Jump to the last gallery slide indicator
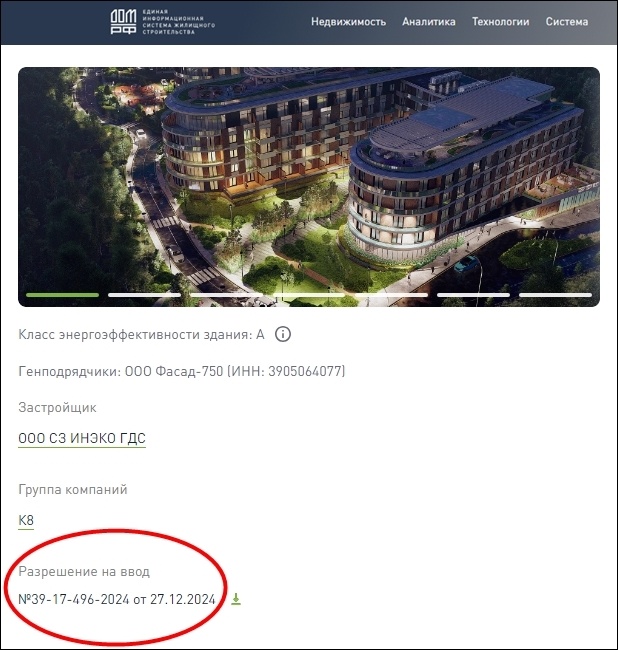Image resolution: width=618 pixels, height=650 pixels. point(555,295)
